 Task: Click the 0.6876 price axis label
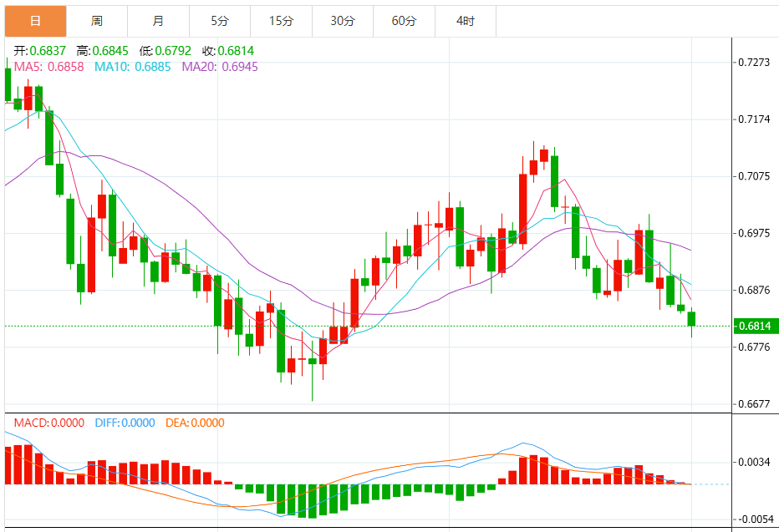pos(754,290)
